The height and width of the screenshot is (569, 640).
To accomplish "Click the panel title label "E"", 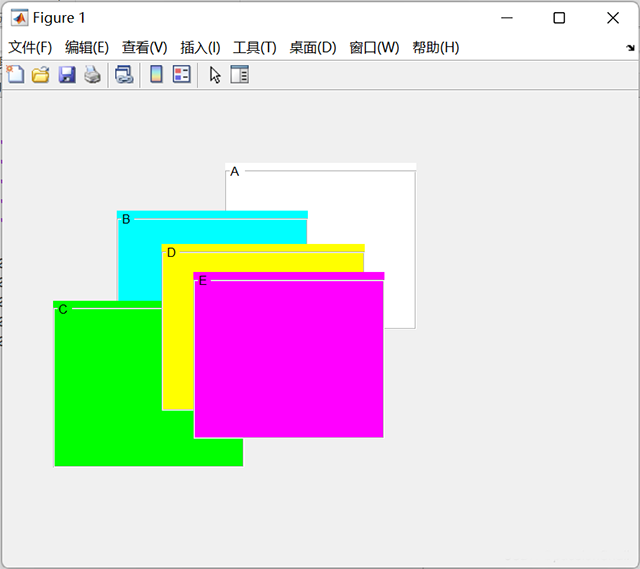I will click(x=203, y=280).
